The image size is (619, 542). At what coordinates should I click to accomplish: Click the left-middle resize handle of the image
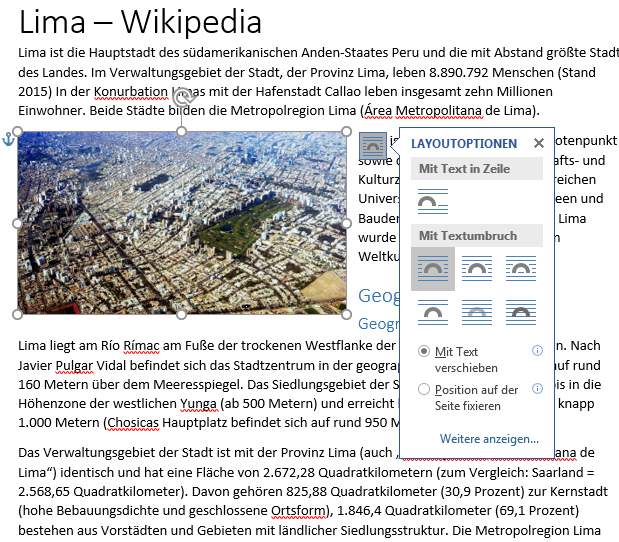(x=17, y=223)
